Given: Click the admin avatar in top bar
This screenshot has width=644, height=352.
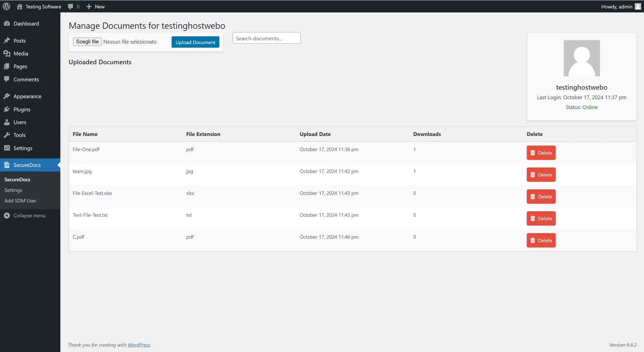Looking at the screenshot, I should (x=638, y=6).
